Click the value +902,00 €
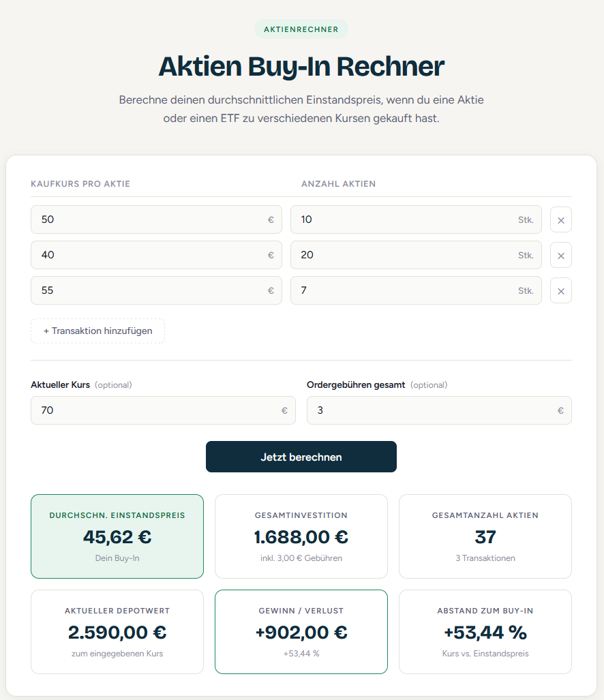This screenshot has width=604, height=700. point(301,633)
